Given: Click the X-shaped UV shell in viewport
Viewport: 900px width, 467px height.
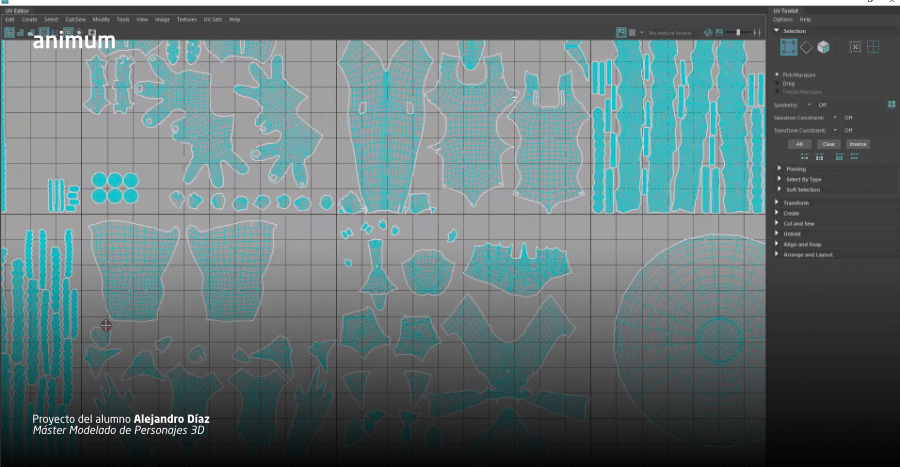Looking at the screenshot, I should (508, 356).
